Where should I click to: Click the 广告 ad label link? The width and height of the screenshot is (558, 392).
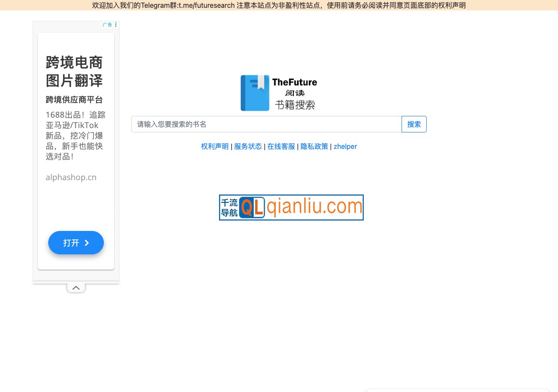[107, 25]
